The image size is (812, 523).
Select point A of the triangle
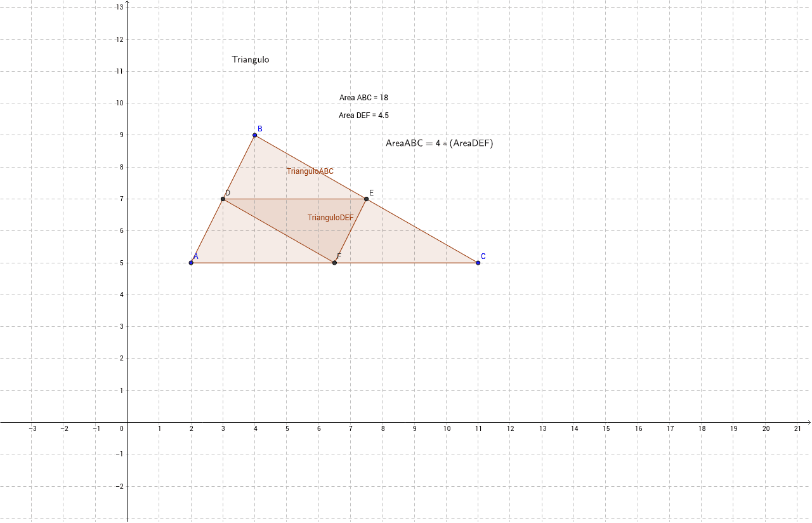(191, 263)
